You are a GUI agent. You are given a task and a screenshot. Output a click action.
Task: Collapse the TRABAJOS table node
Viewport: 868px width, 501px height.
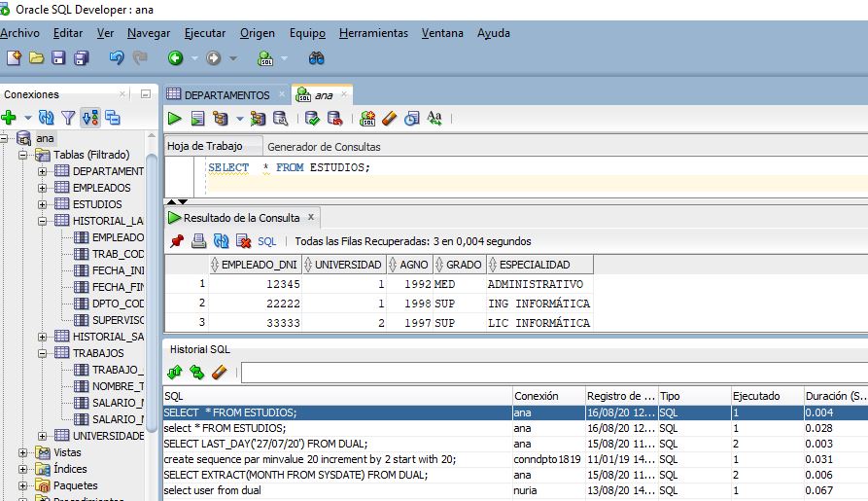pos(42,353)
